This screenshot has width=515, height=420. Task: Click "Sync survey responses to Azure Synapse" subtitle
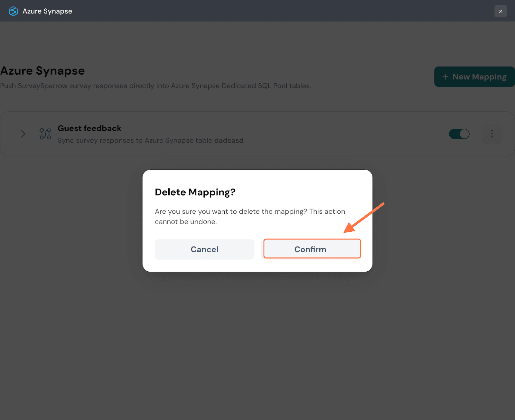[135, 141]
